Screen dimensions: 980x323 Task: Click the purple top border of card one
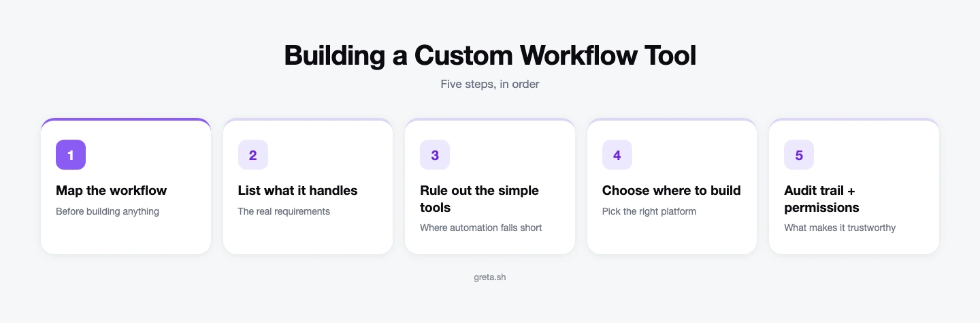126,119
